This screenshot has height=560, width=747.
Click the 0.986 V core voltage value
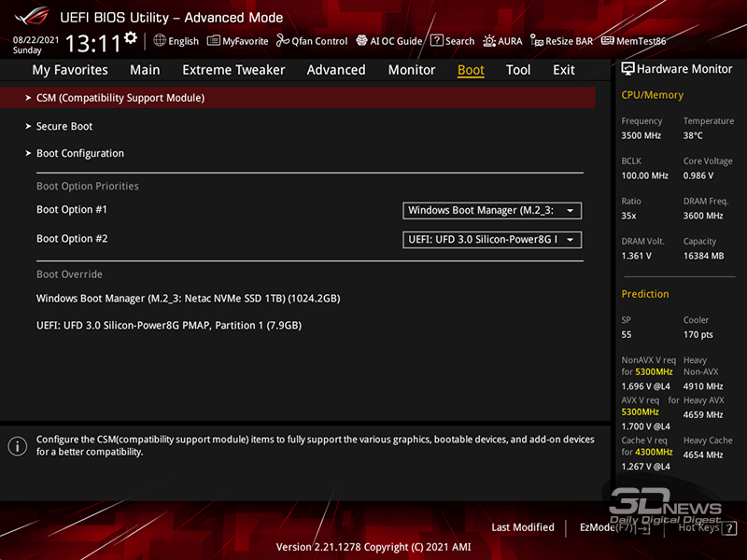(x=698, y=175)
